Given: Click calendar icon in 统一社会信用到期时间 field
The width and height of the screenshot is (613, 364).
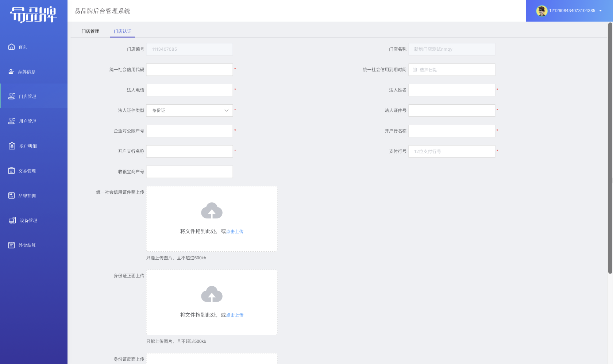Looking at the screenshot, I should pyautogui.click(x=415, y=70).
